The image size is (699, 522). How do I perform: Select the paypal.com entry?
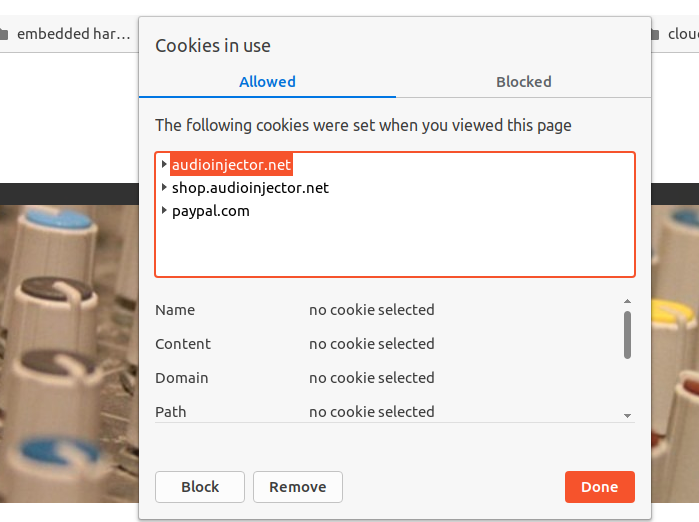[210, 211]
